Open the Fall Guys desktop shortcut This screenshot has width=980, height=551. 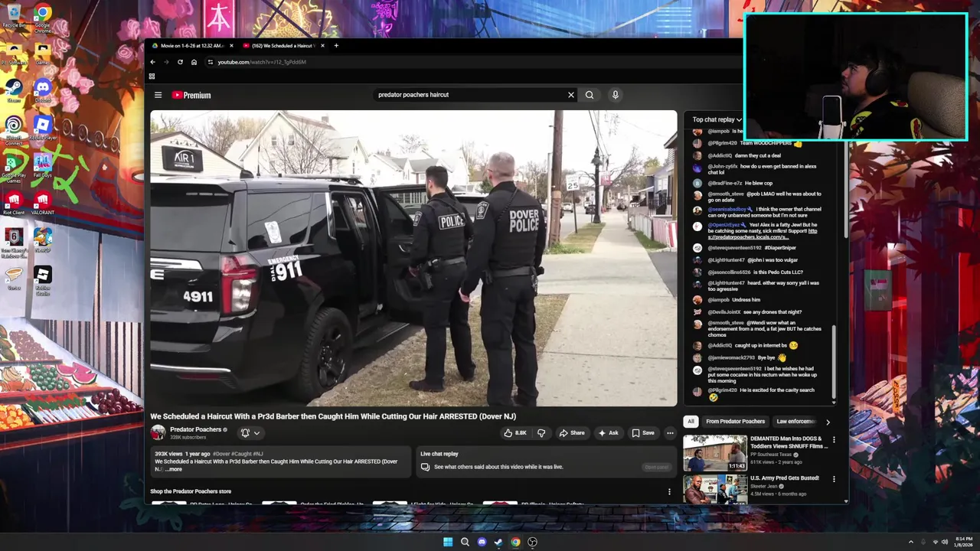(43, 165)
